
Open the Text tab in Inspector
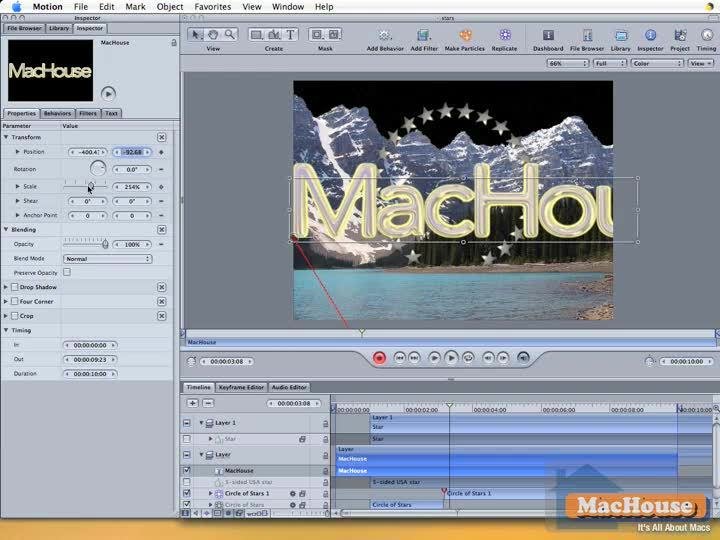coord(111,113)
